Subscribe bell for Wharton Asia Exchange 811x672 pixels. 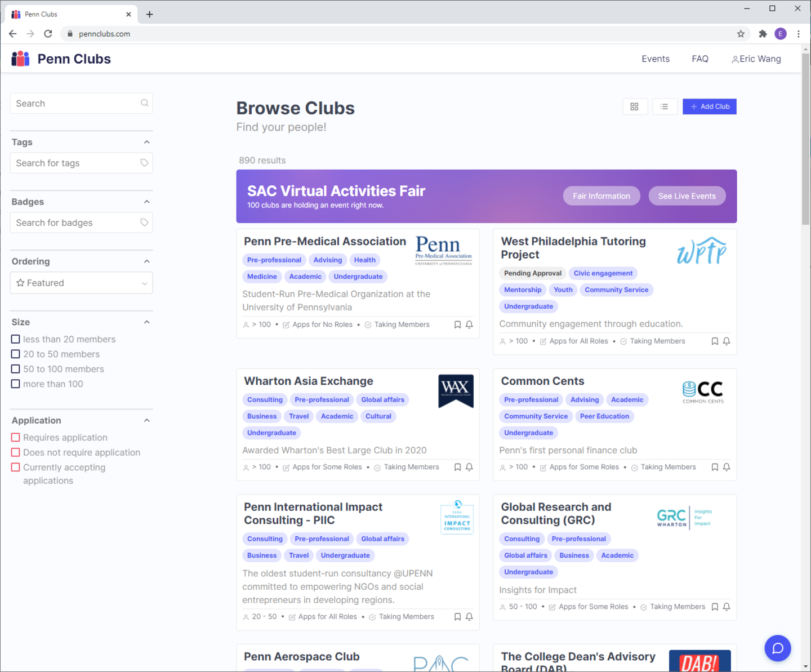tap(469, 467)
